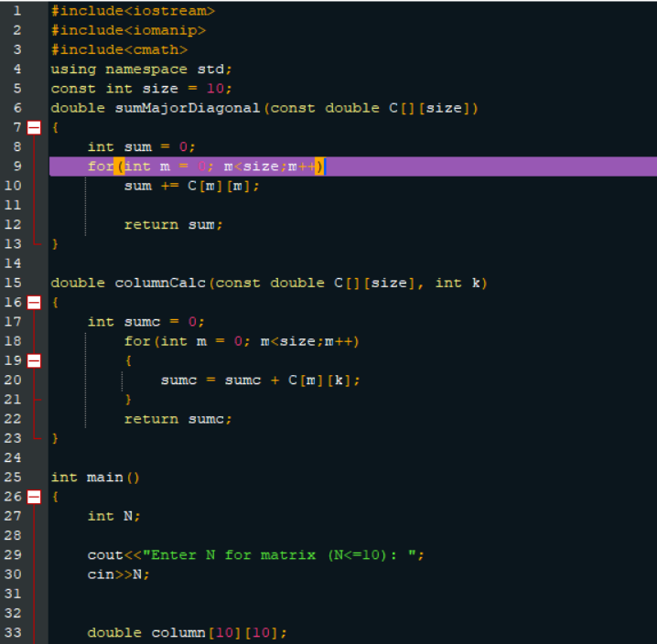Click the highlighted for loop on line 9
This screenshot has height=644, width=657.
click(206, 166)
